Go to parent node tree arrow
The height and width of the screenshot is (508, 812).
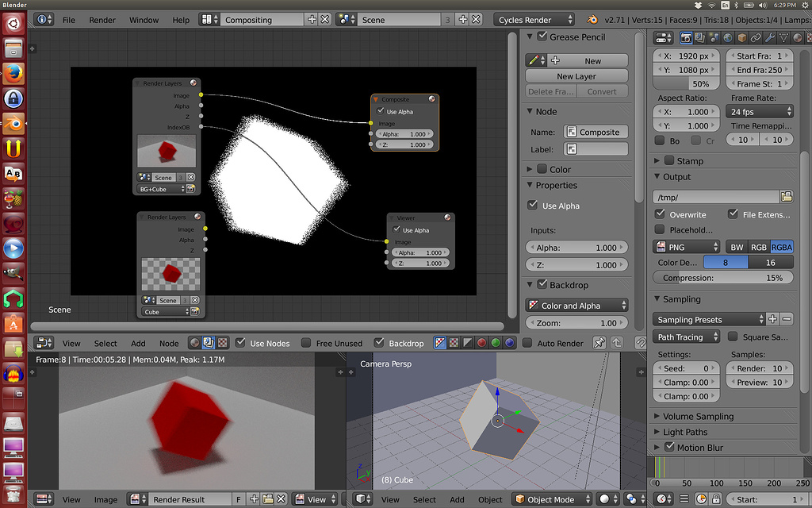point(617,343)
